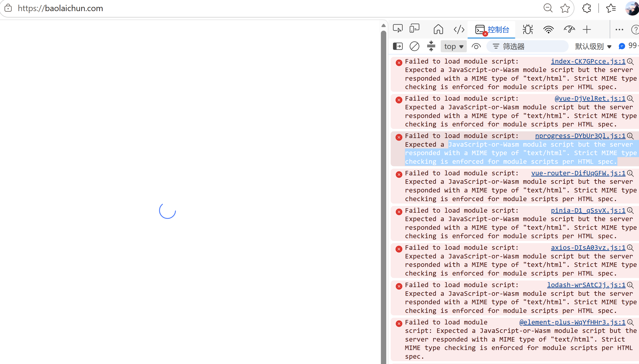
Task: Click error icon of pinia-D1_qSsvX.js message
Action: pos(399,212)
